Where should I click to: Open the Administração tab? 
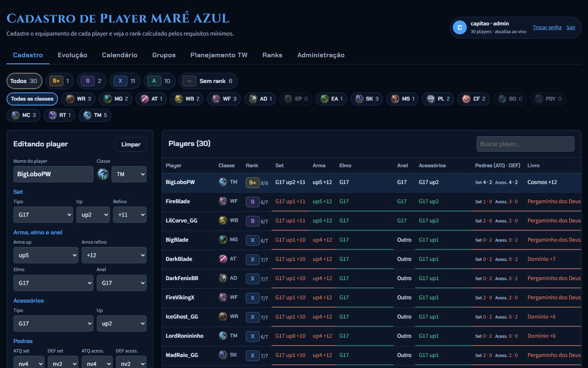pos(321,55)
